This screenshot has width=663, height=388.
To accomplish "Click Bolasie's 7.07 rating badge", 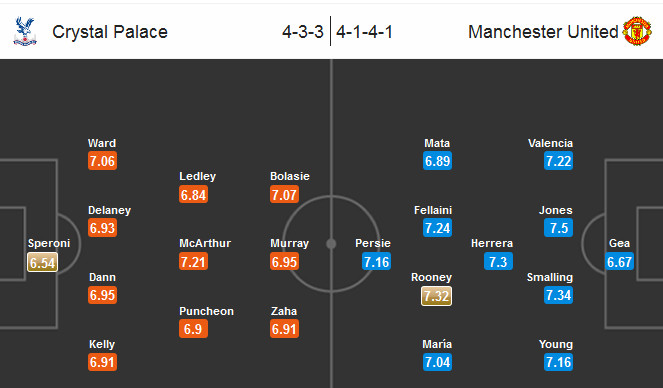I will [x=285, y=194].
